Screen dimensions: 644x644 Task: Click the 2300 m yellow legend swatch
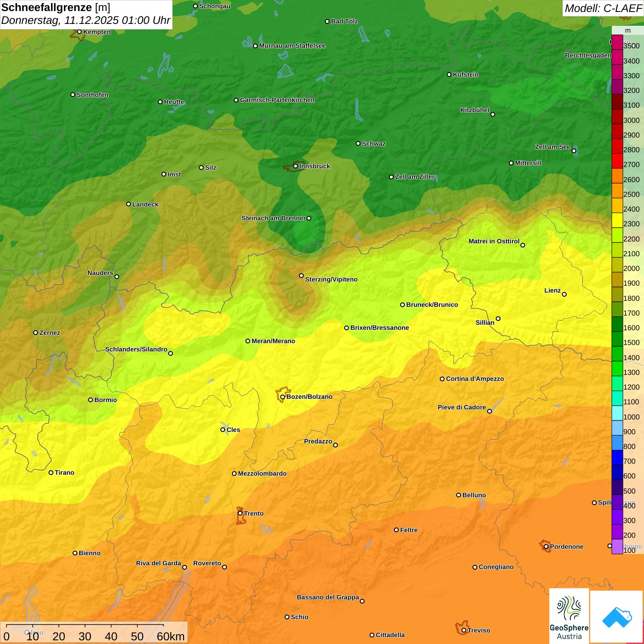(x=617, y=220)
